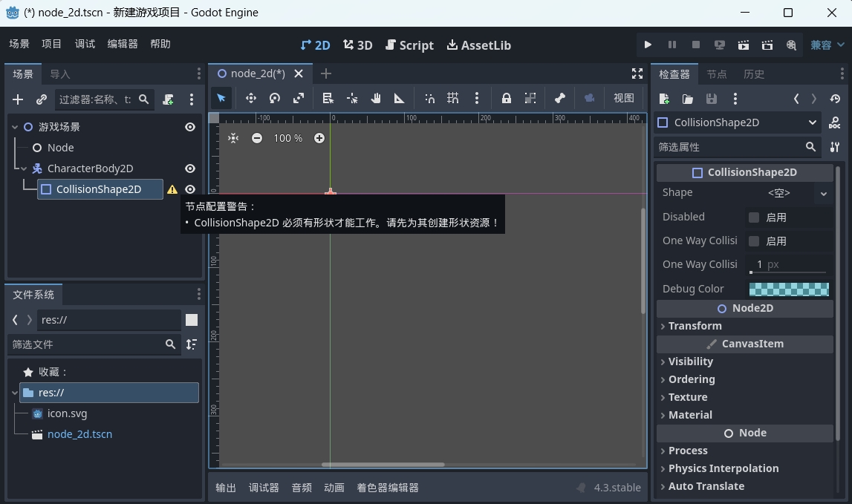
Task: Open the 调试 menu
Action: click(x=85, y=44)
